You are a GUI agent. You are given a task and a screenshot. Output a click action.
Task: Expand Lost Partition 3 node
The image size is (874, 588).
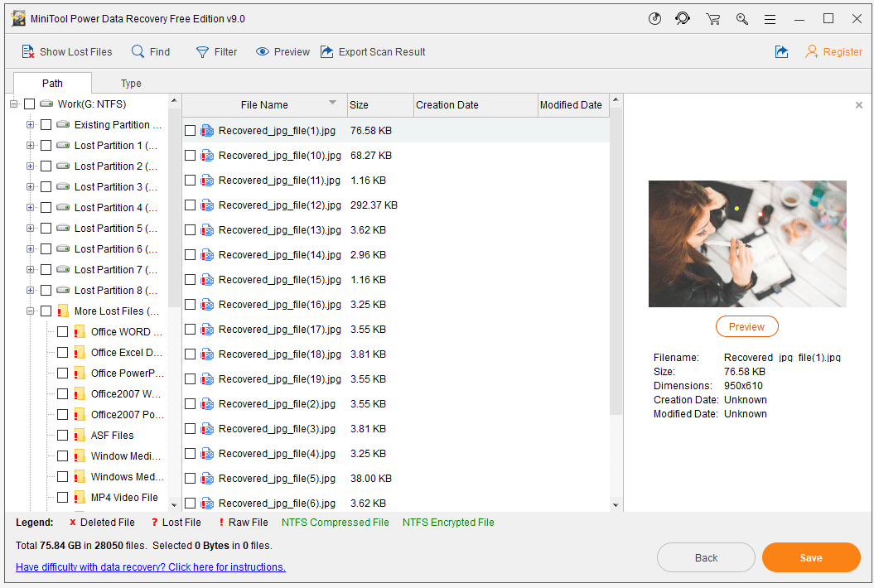pos(30,186)
